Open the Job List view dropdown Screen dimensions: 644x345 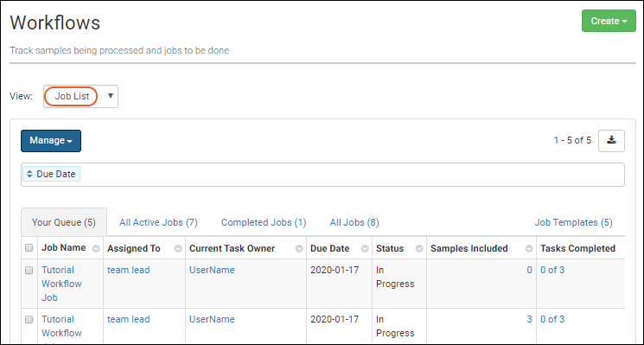[x=81, y=97]
